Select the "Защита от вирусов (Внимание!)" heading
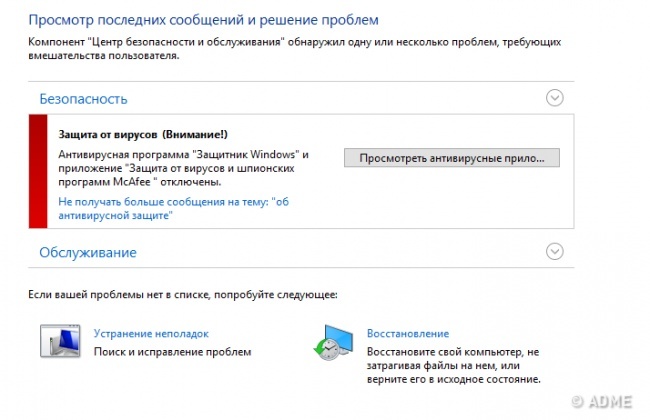The width and height of the screenshot is (650, 420). point(144,134)
